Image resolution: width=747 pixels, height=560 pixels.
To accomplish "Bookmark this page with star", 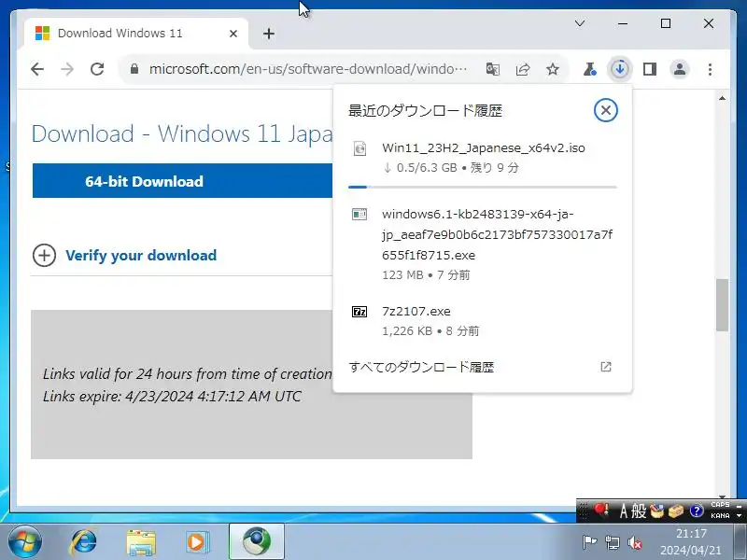I will click(553, 69).
